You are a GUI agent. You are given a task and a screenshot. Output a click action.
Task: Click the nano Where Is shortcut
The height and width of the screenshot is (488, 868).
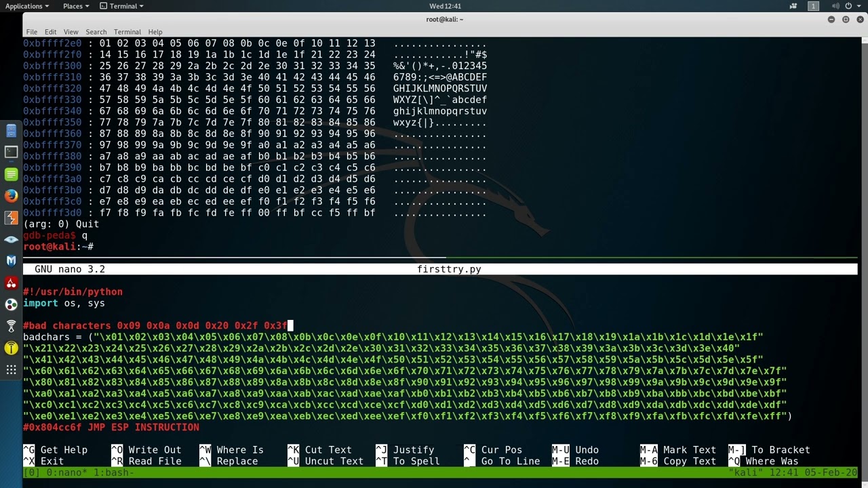coord(231,450)
